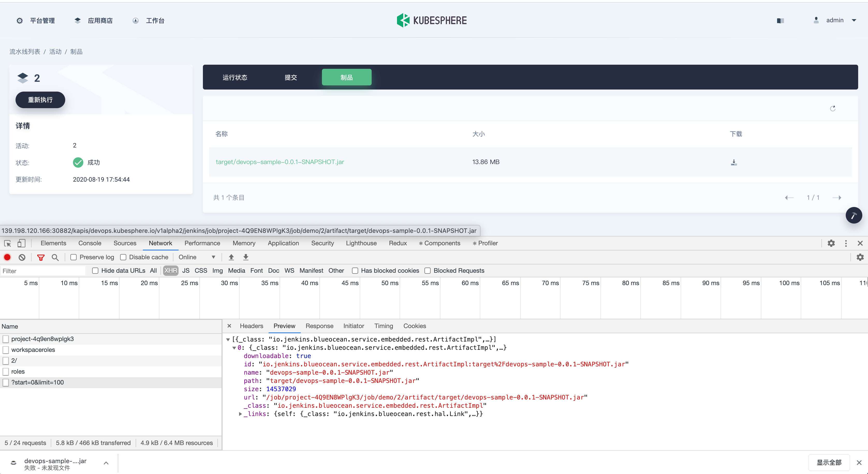868x474 pixels.
Task: Collapse the root array in Preview
Action: point(228,339)
